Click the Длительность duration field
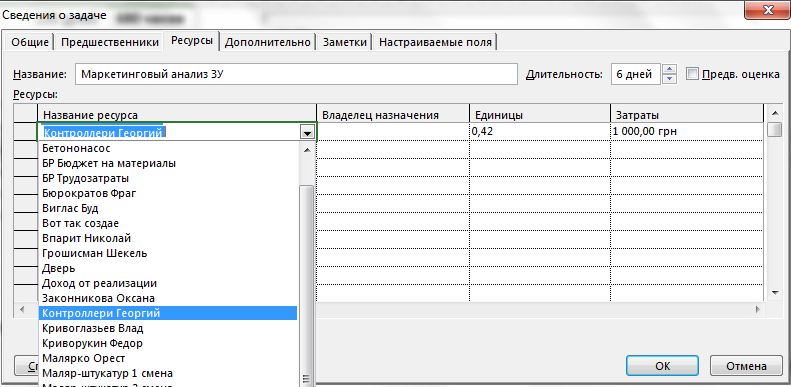This screenshot has height=387, width=791. (636, 75)
